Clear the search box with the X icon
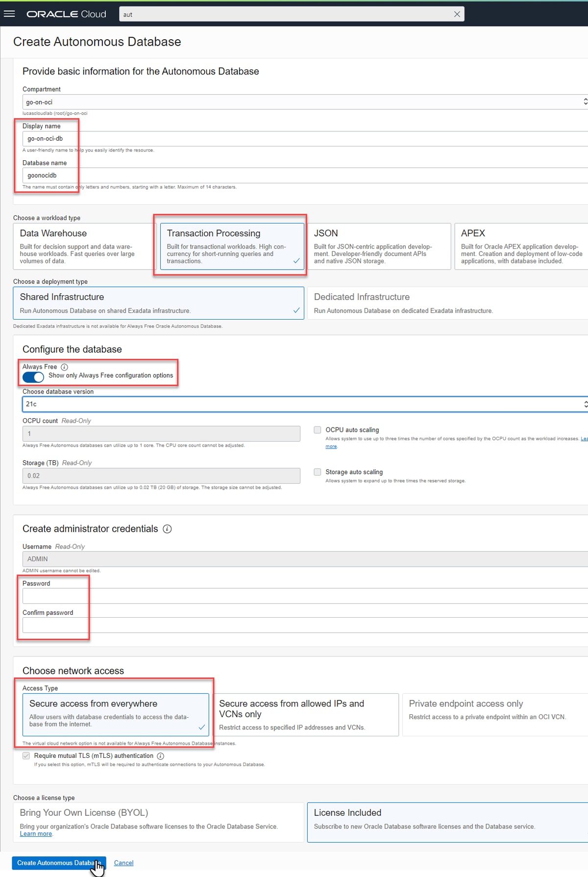The image size is (588, 877). [x=457, y=14]
